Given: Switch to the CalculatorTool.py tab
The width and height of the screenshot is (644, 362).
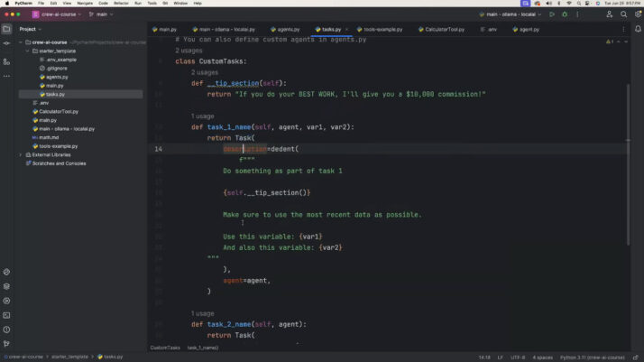Looking at the screenshot, I should pos(442,30).
